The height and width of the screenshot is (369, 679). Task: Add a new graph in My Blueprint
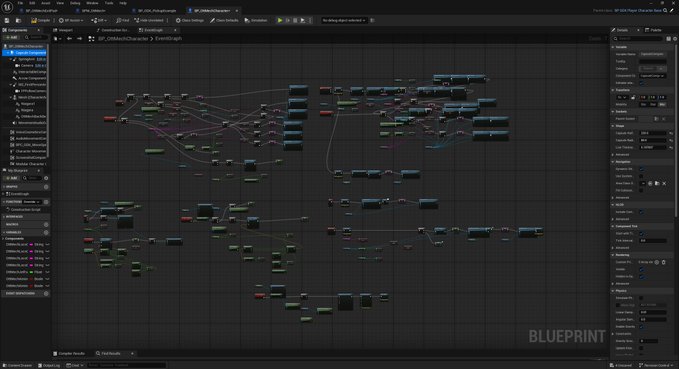46,187
